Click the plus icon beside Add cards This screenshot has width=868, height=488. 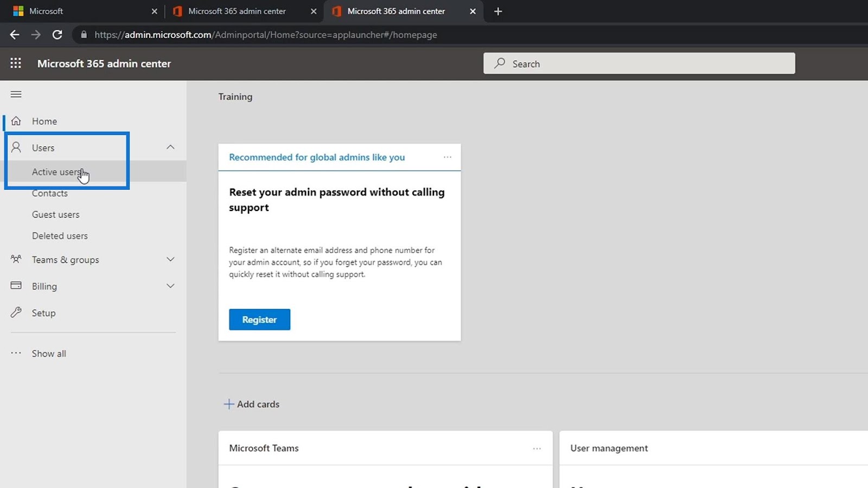click(x=229, y=404)
